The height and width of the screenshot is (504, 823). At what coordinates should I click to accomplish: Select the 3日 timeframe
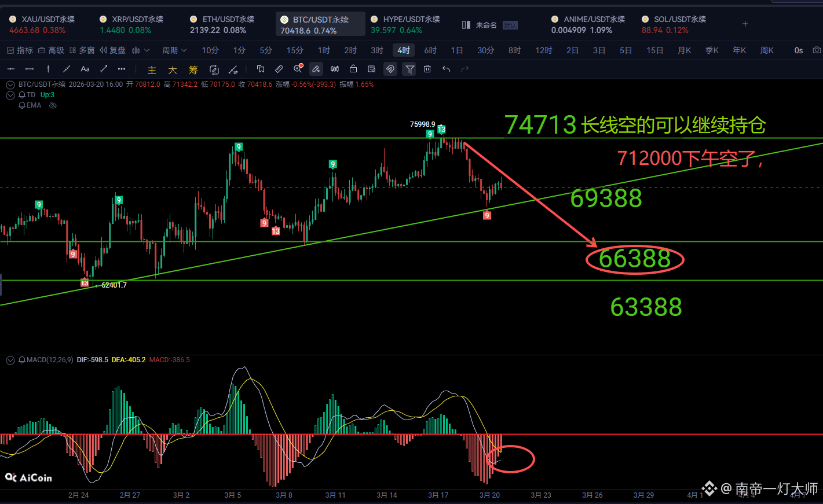[x=599, y=50]
